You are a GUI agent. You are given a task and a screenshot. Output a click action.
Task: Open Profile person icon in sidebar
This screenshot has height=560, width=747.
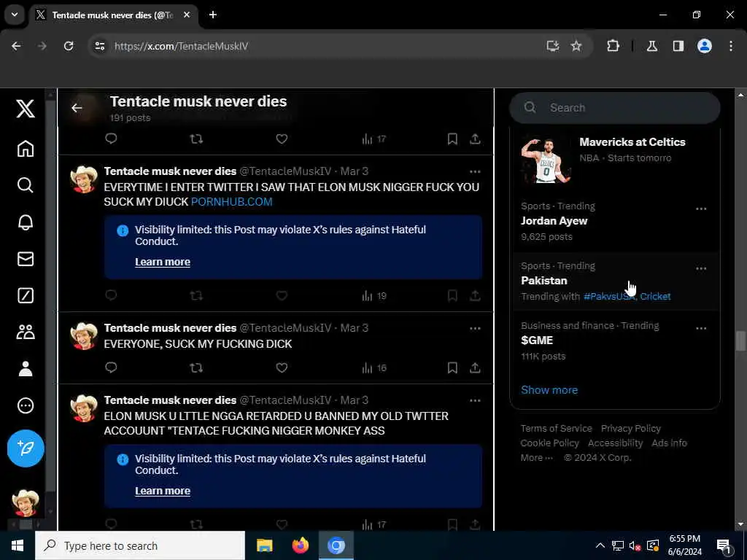(x=26, y=368)
